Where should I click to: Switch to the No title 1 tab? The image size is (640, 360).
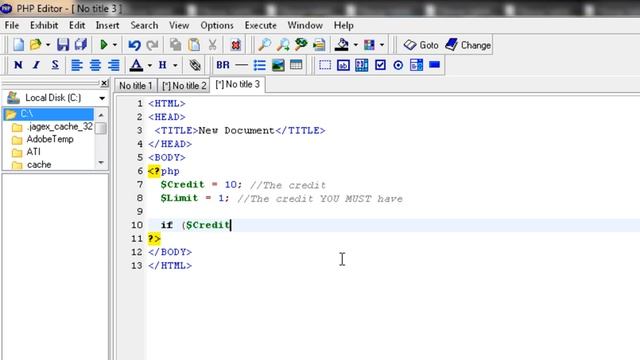pos(136,86)
